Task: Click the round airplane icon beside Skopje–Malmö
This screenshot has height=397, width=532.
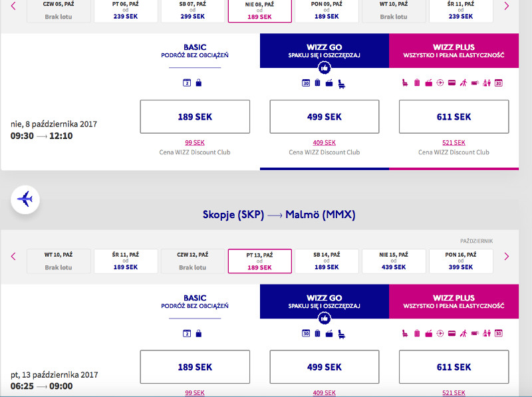Action: 25,199
